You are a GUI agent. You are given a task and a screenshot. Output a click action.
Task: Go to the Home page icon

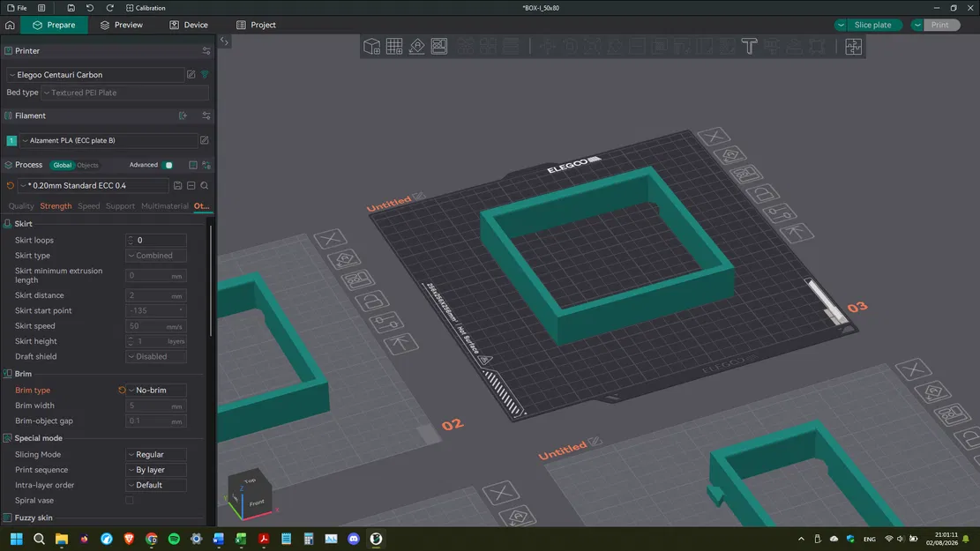(x=10, y=25)
